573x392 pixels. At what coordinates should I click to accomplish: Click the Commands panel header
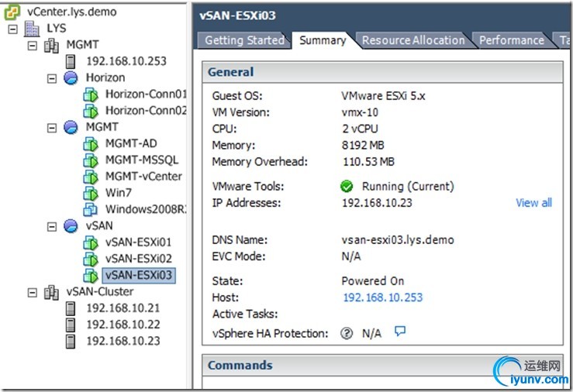tap(382, 366)
